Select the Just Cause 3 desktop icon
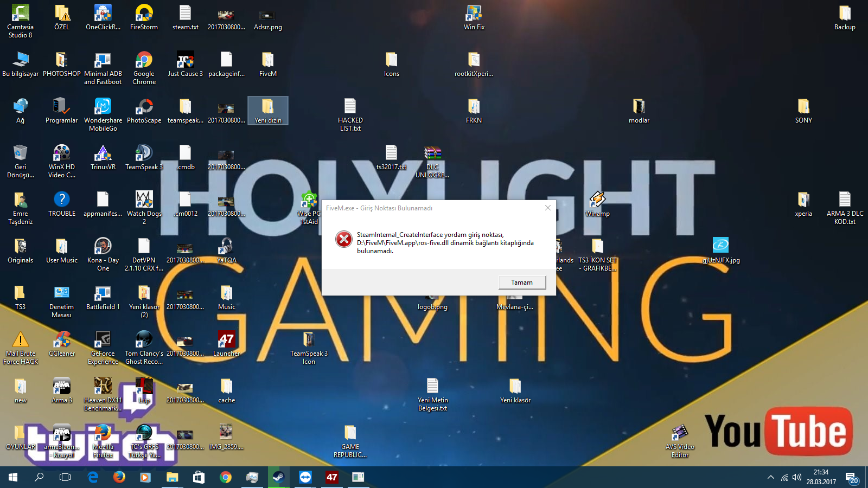 tap(186, 65)
